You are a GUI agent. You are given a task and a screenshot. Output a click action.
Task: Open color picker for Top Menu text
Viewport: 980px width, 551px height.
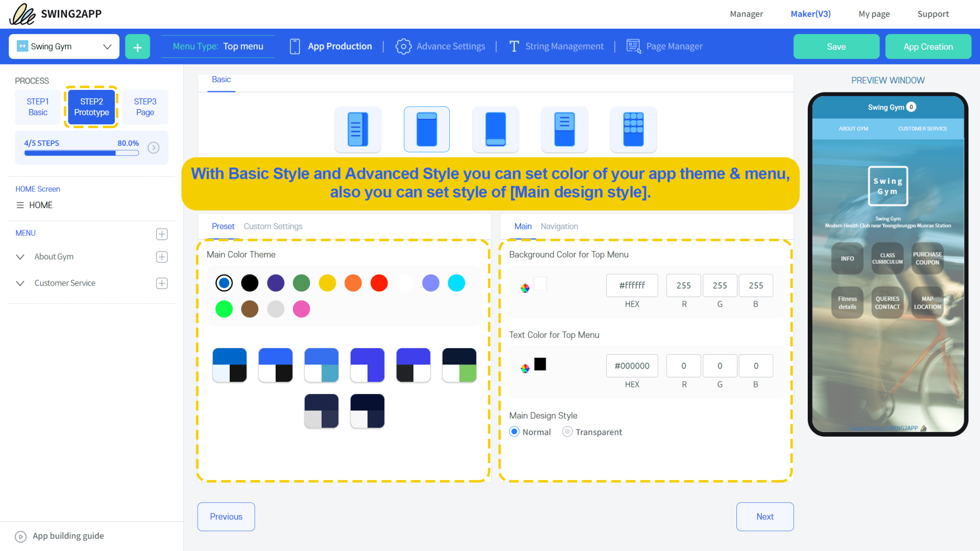525,367
